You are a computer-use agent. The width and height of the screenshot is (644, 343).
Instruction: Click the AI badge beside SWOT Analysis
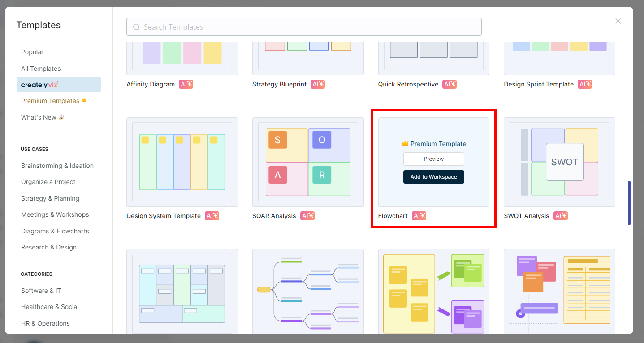point(560,215)
